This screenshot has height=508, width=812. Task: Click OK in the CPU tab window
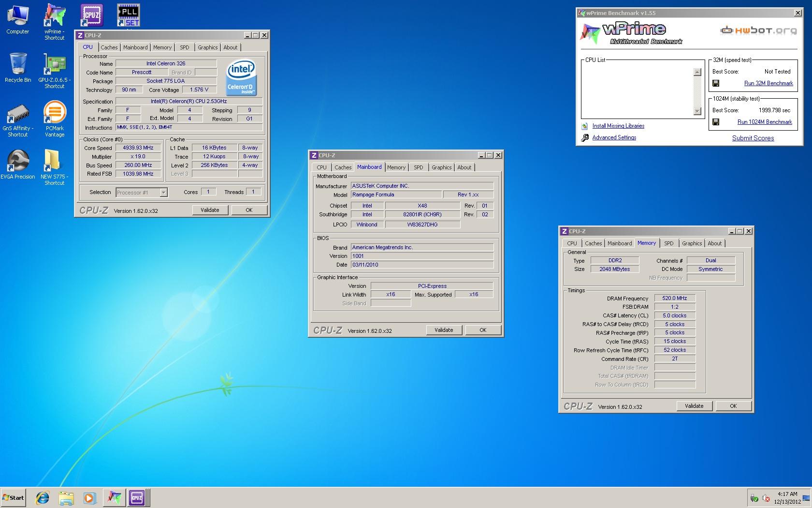pyautogui.click(x=249, y=210)
